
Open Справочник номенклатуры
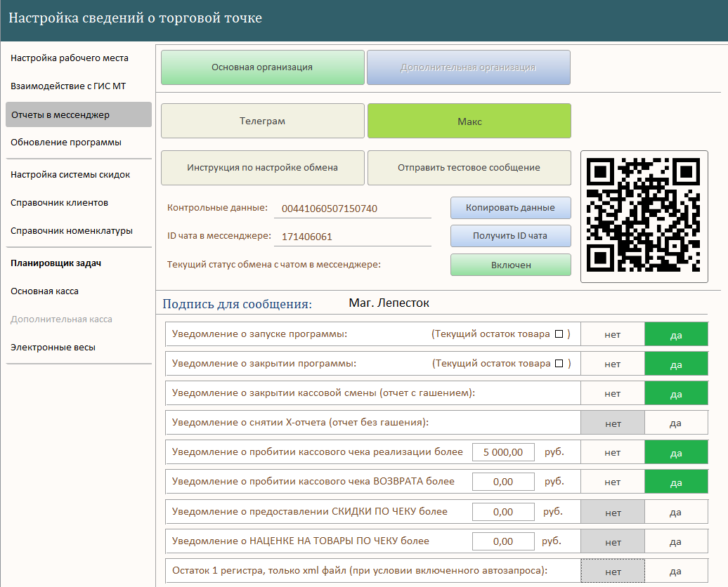[x=72, y=230]
